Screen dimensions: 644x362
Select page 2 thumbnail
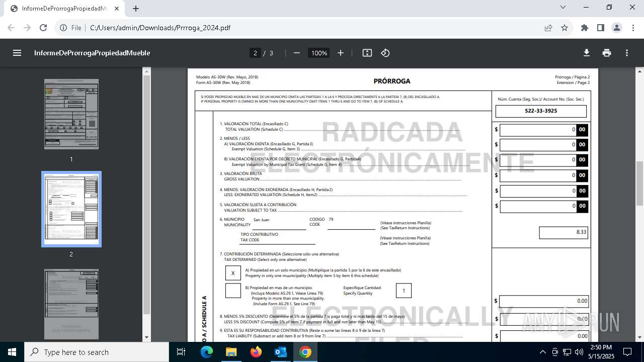(x=71, y=209)
